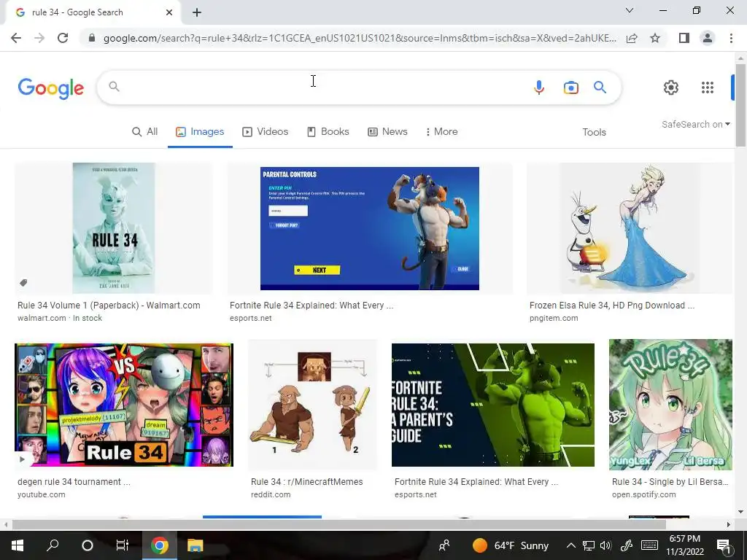Image resolution: width=747 pixels, height=560 pixels.
Task: Click the 'Rule 34 : r/MinecraftMemes' title
Action: click(x=307, y=482)
